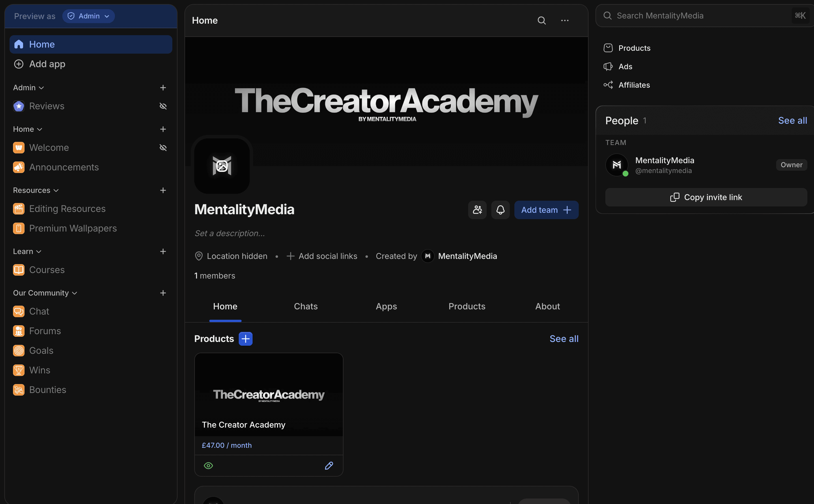Click the pencil edit icon on product card
Viewport: 814px width, 504px height.
point(329,465)
